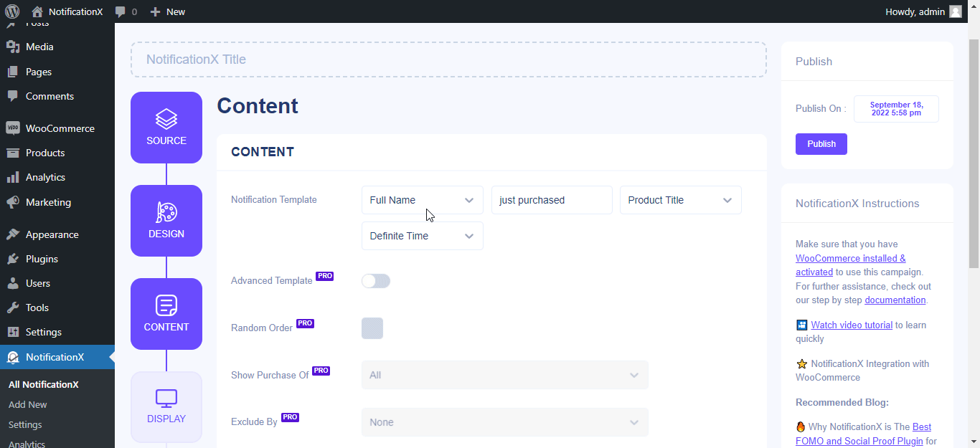This screenshot has width=980, height=448.
Task: Click the Publish button
Action: click(x=821, y=144)
